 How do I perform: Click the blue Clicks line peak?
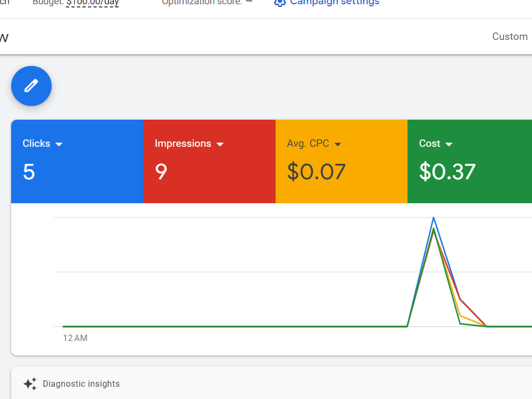coord(434,217)
